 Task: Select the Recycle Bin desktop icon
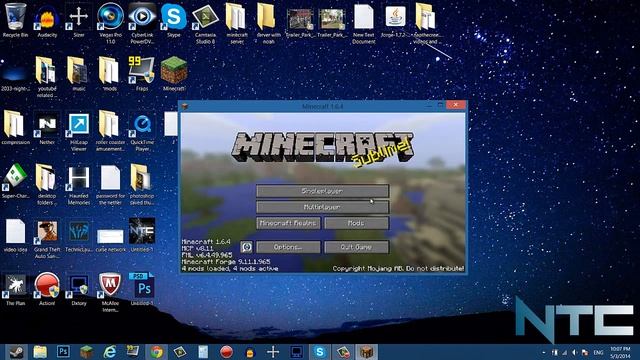[16, 20]
